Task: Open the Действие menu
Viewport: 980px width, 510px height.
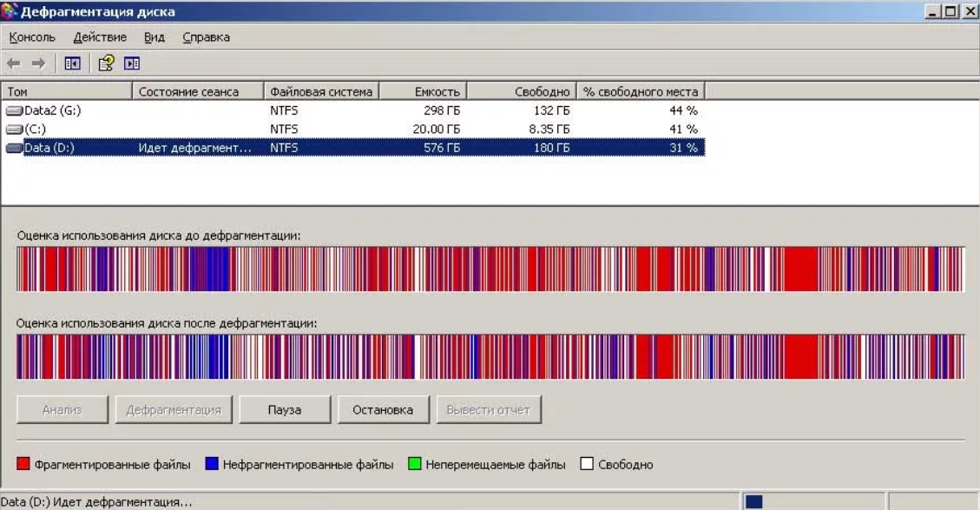Action: [100, 37]
